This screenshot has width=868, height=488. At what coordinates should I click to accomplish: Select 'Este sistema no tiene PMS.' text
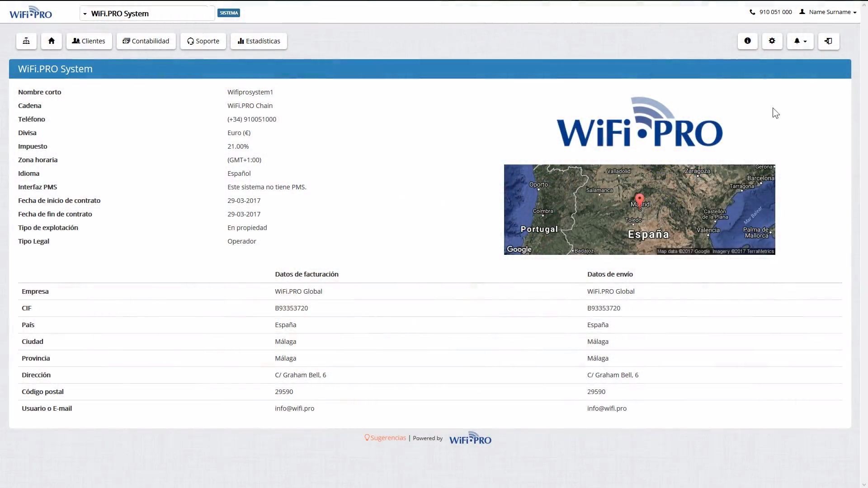(x=267, y=187)
